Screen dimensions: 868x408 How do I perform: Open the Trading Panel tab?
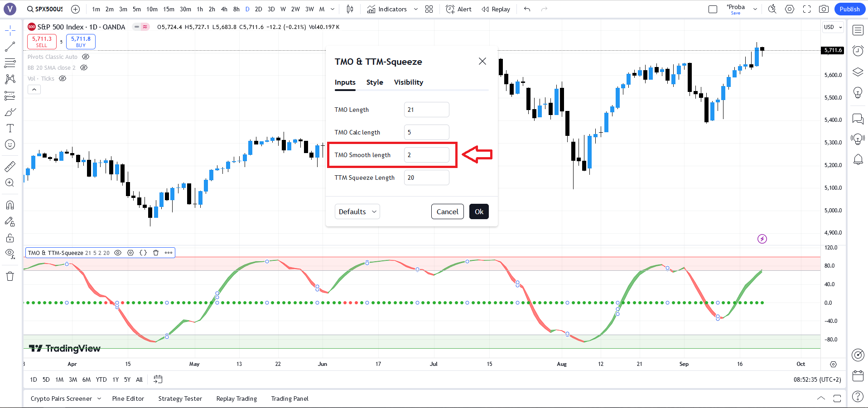(x=290, y=398)
